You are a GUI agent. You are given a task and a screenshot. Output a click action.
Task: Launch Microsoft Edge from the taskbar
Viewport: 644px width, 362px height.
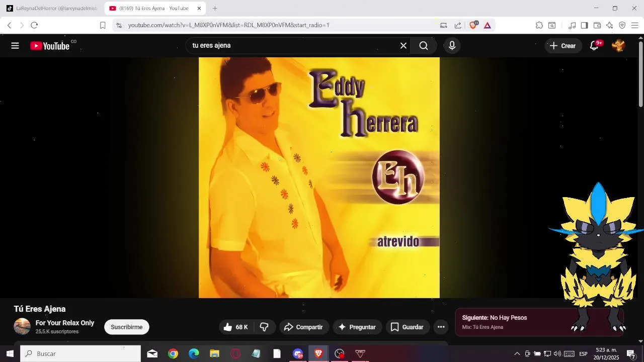(194, 354)
